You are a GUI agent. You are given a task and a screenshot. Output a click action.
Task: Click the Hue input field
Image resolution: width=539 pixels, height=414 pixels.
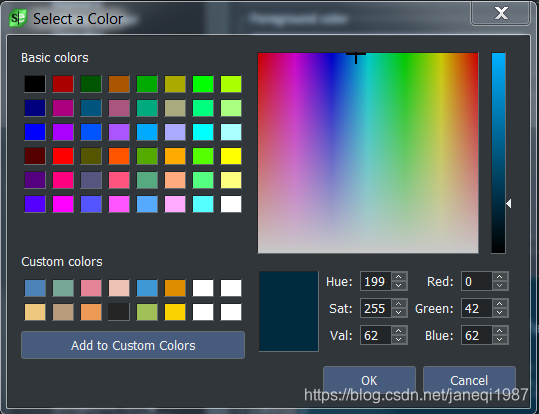pyautogui.click(x=376, y=281)
